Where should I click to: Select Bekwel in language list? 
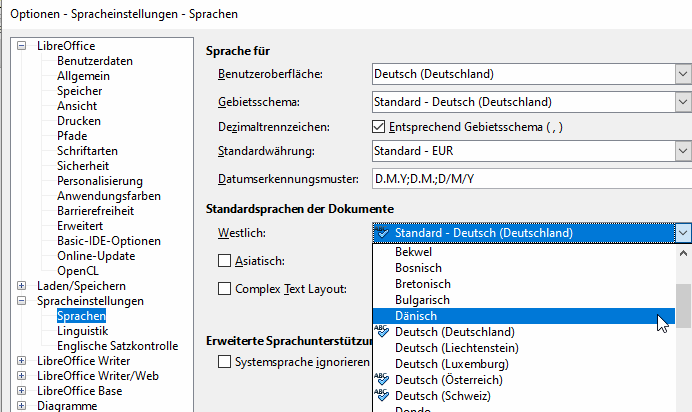(x=524, y=252)
